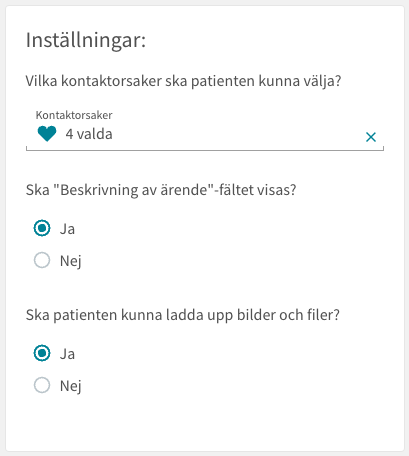Click the 'Ska Beskrivning av ärende-fältet visas' text

(161, 190)
